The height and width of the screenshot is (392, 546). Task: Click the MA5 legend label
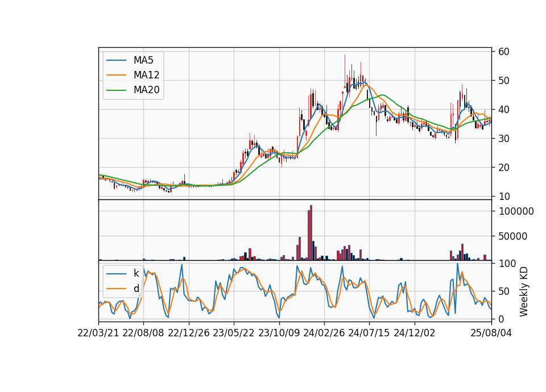click(143, 60)
